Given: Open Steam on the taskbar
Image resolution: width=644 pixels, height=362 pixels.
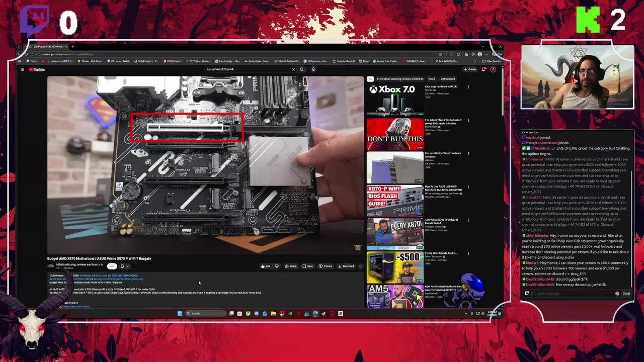Looking at the screenshot, I should [324, 313].
